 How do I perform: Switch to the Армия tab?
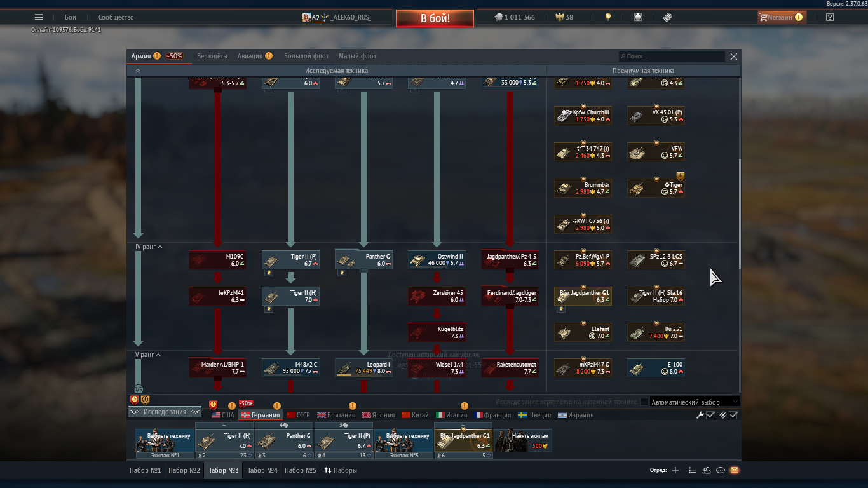pos(141,56)
